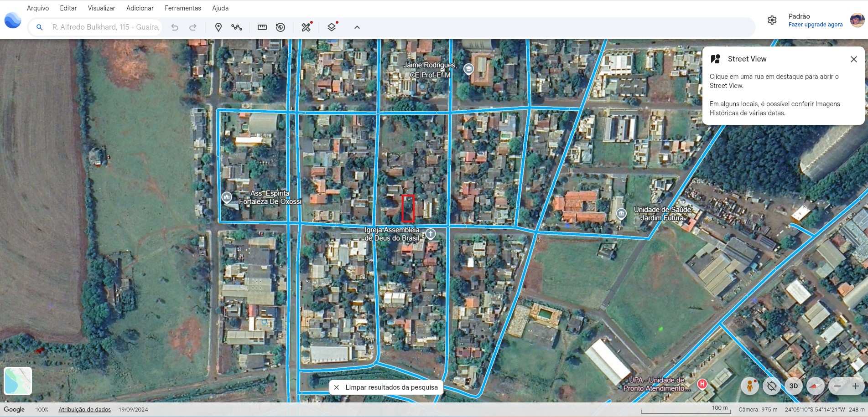
Task: Expand the Visualizar menu
Action: 101,8
